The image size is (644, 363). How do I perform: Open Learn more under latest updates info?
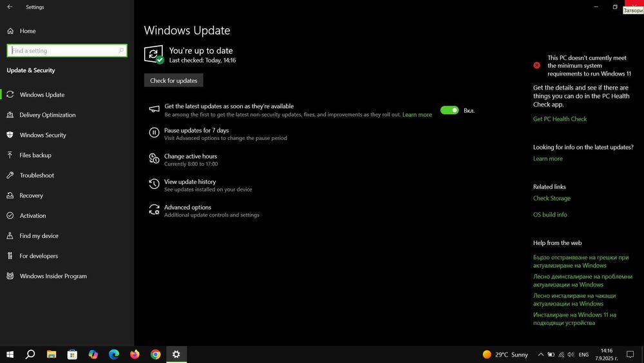click(548, 159)
